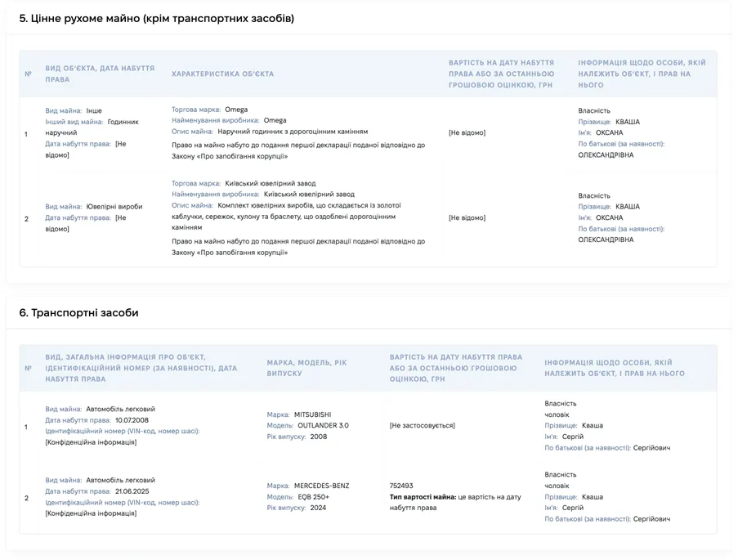Click the Omega trademark value
738x560 pixels.
coord(236,110)
